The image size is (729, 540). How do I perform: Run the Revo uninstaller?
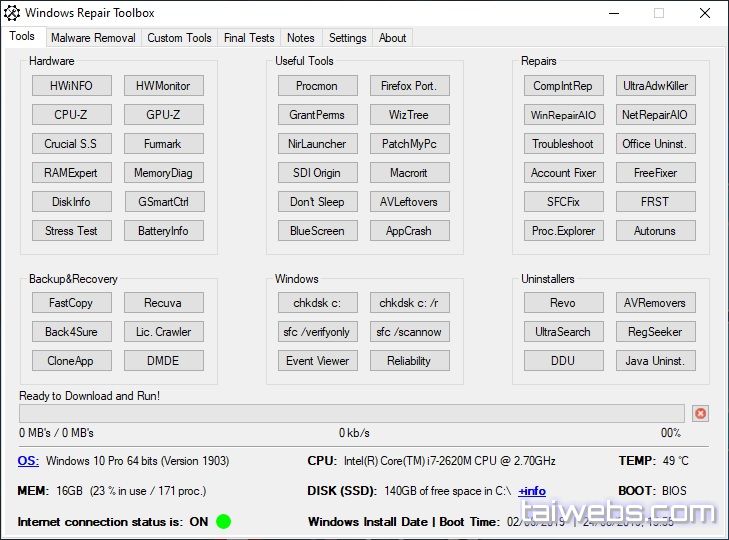point(563,303)
